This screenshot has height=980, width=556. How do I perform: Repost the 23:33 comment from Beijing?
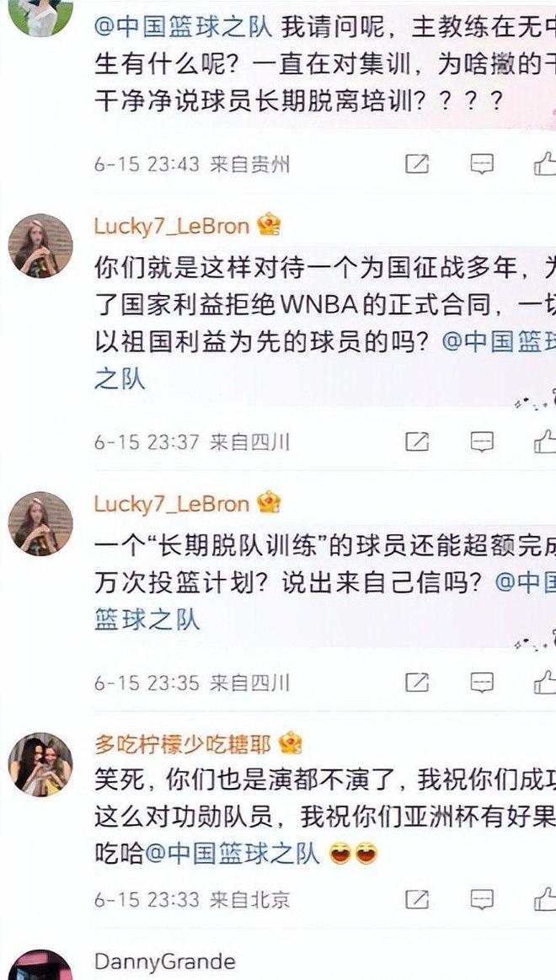point(417,899)
